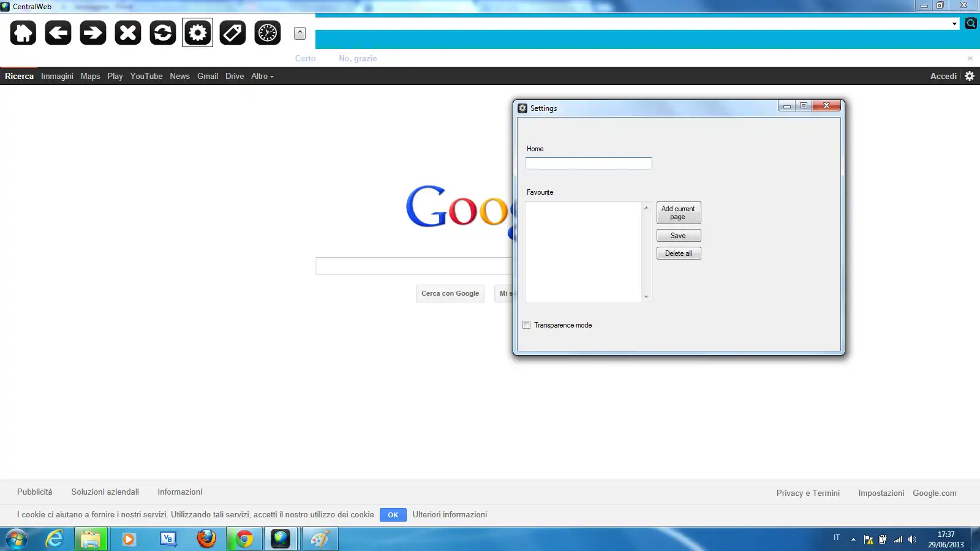Open the Informazioni footer link

pos(180,492)
